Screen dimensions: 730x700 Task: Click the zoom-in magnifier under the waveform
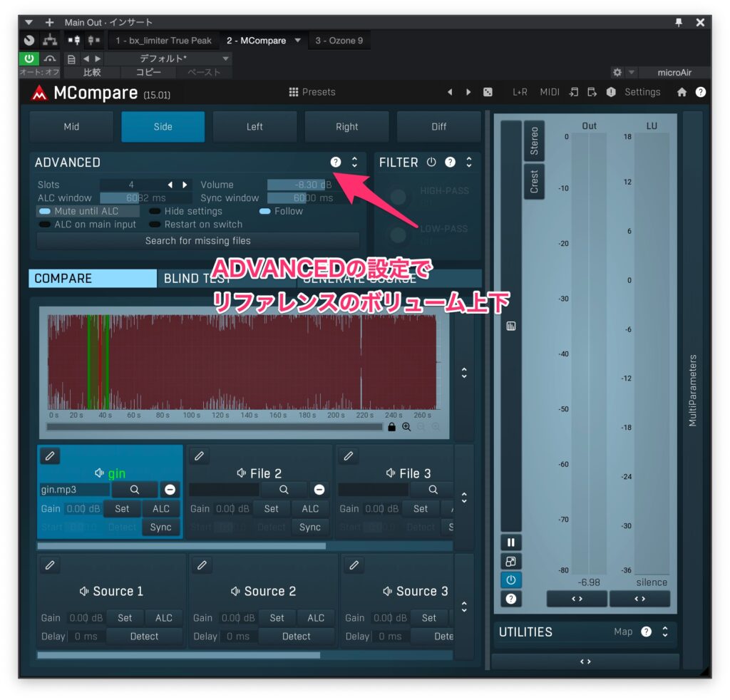tap(406, 427)
